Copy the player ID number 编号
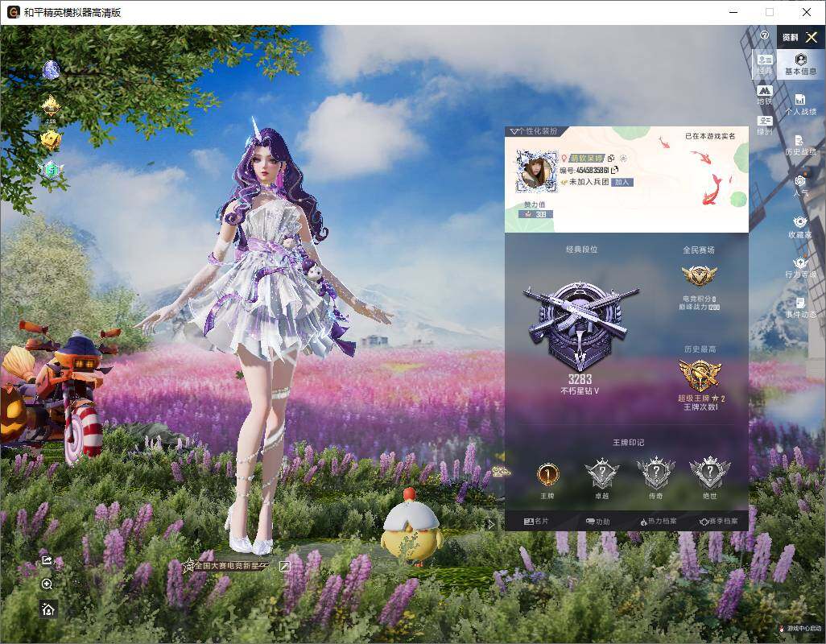Image resolution: width=826 pixels, height=644 pixels. [615, 170]
